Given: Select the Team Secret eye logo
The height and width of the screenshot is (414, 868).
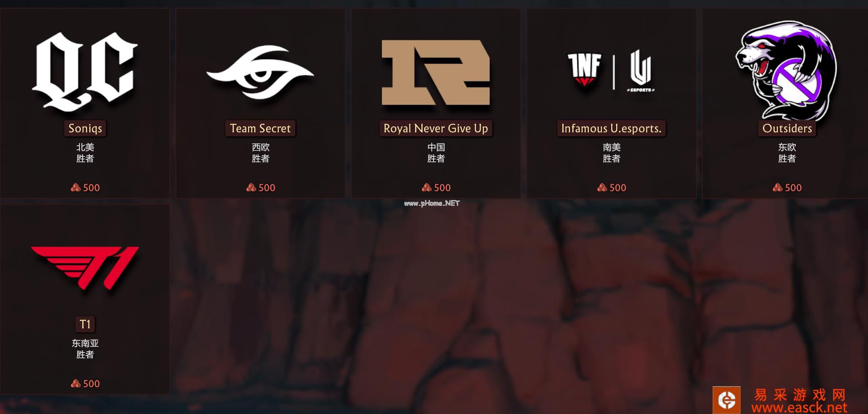Looking at the screenshot, I should click(x=260, y=72).
